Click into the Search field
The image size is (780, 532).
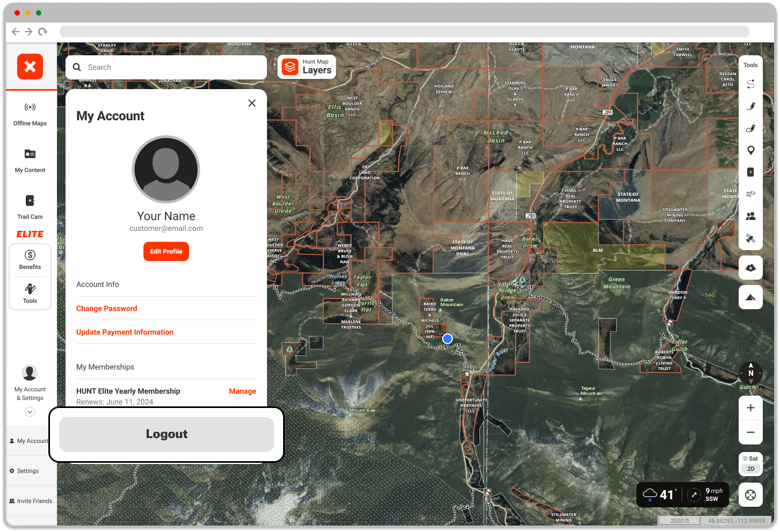[172, 68]
